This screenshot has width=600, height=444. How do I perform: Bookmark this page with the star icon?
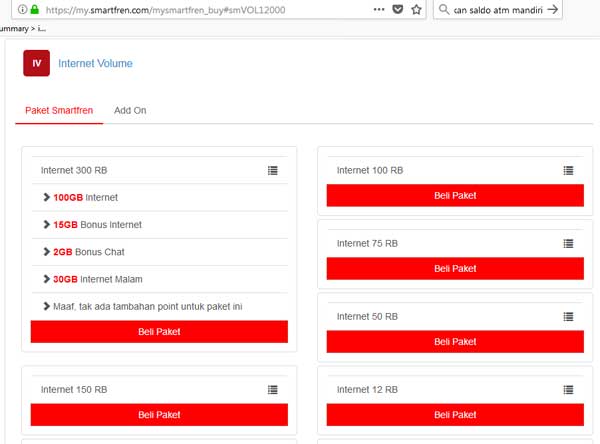(416, 9)
